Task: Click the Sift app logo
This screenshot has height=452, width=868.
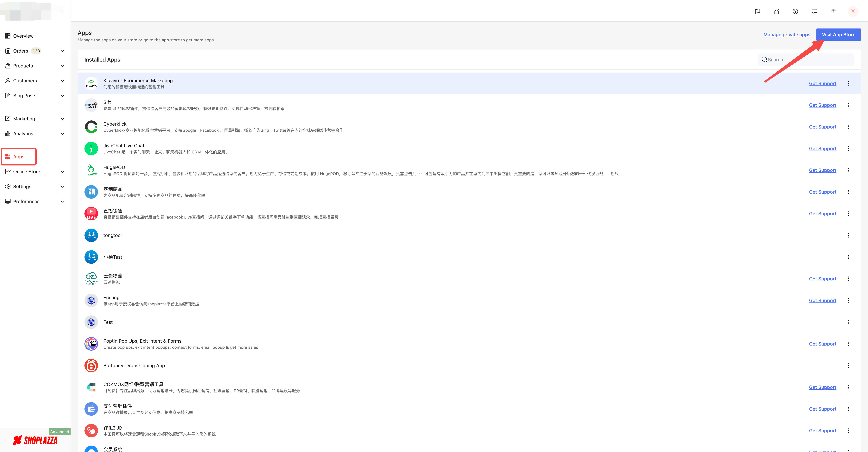Action: point(91,105)
